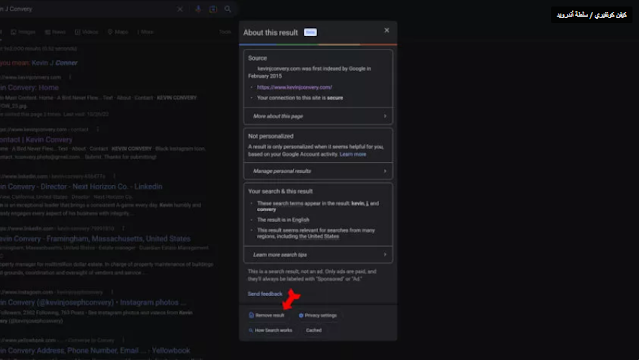Open the Tools option
This screenshot has width=639, height=360.
(x=225, y=32)
